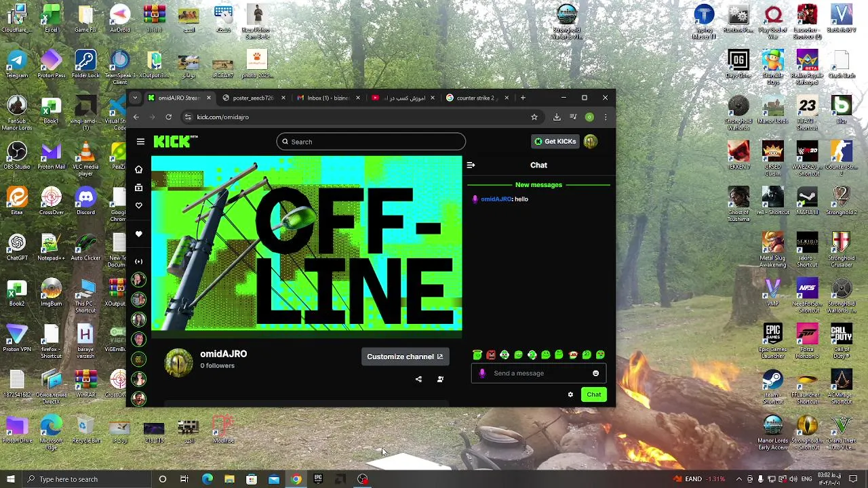This screenshot has height=488, width=868.
Task: Open Task View on taskbar
Action: (x=184, y=479)
